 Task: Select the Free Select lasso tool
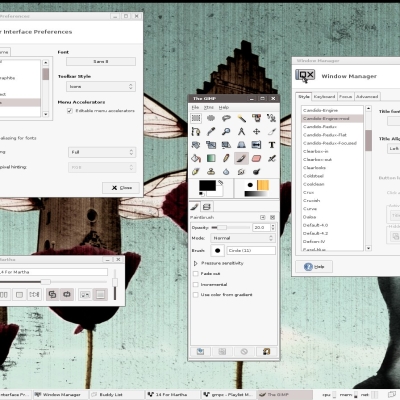pos(226,118)
